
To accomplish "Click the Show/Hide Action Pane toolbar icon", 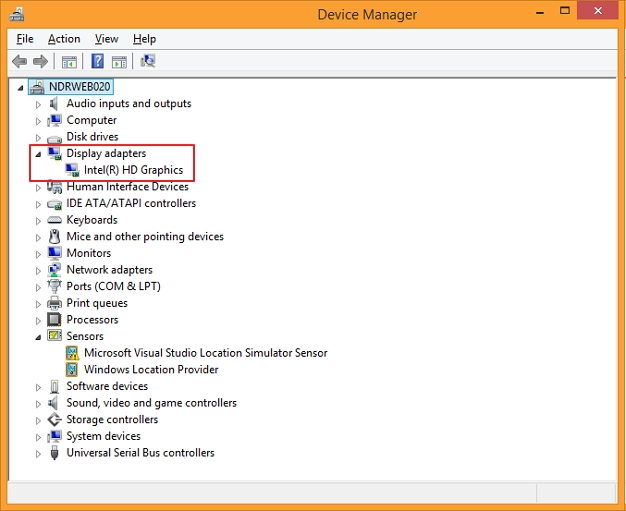I will point(118,61).
